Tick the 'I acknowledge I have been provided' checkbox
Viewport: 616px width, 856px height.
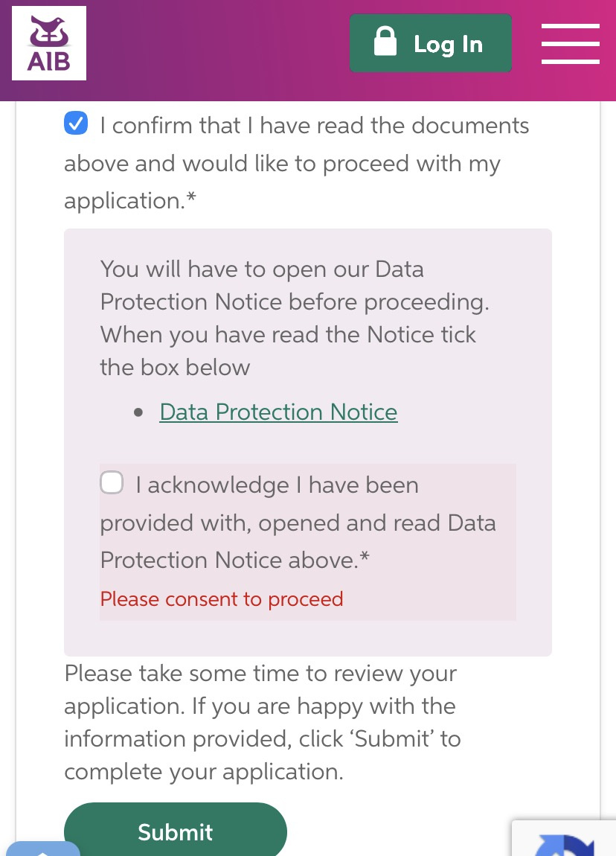pos(112,482)
